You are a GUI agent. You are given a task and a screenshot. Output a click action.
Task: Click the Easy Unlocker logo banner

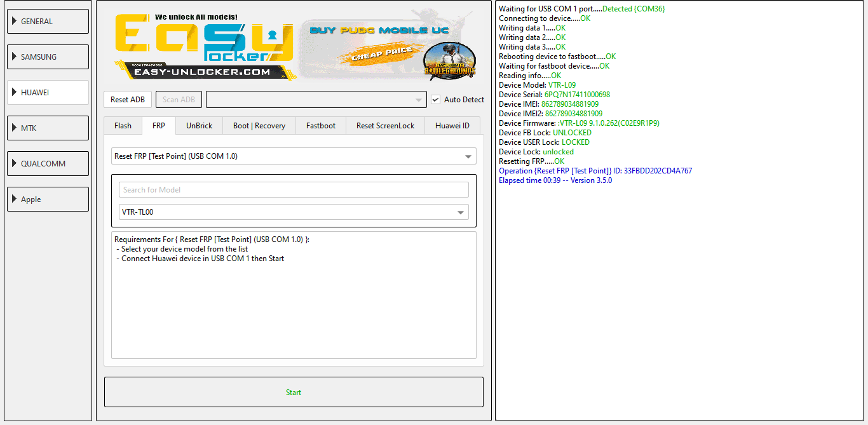(x=205, y=47)
